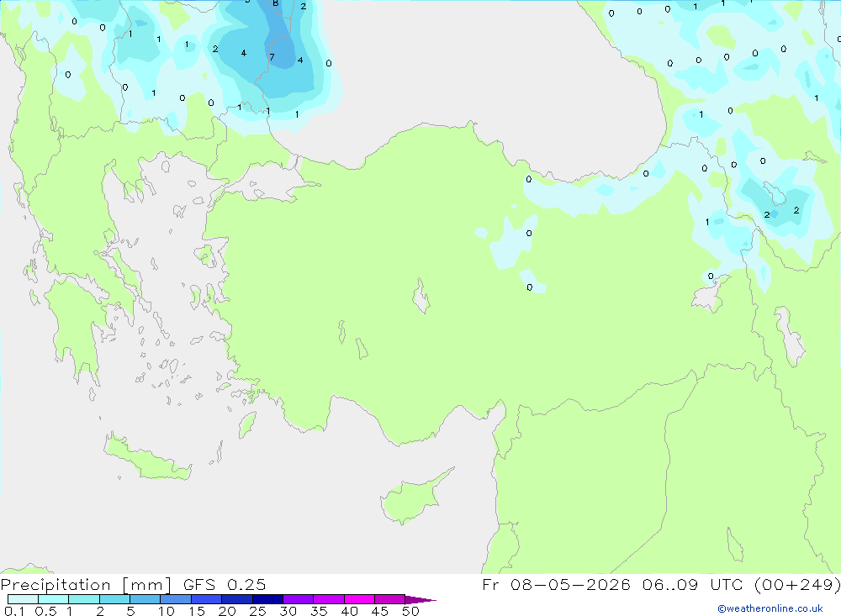Click the 0.1–0.5 mm legend swatch
The height and width of the screenshot is (616, 841).
(23, 599)
